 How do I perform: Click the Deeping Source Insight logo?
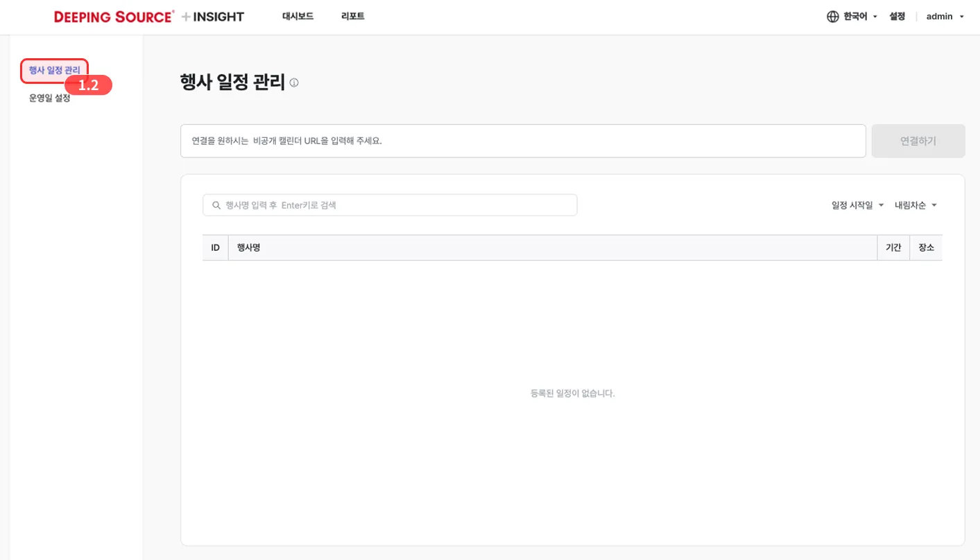[149, 17]
